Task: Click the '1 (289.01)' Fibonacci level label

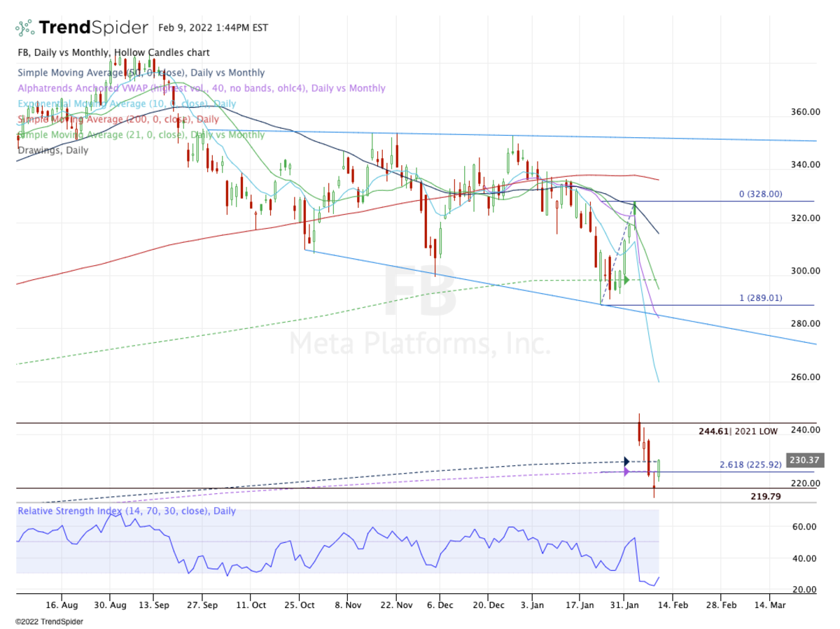Action: (761, 297)
